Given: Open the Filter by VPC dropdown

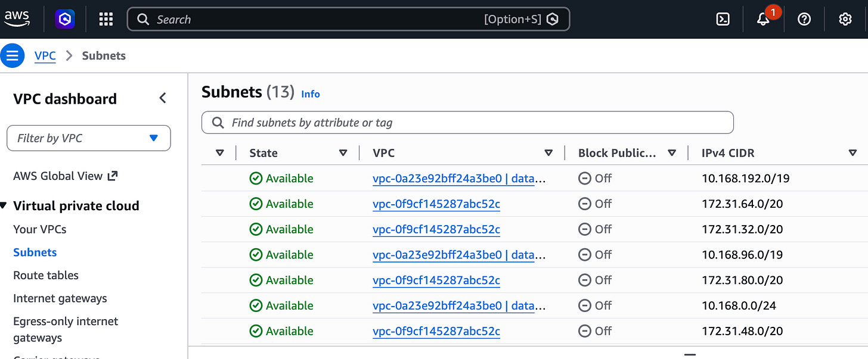Looking at the screenshot, I should [x=89, y=138].
